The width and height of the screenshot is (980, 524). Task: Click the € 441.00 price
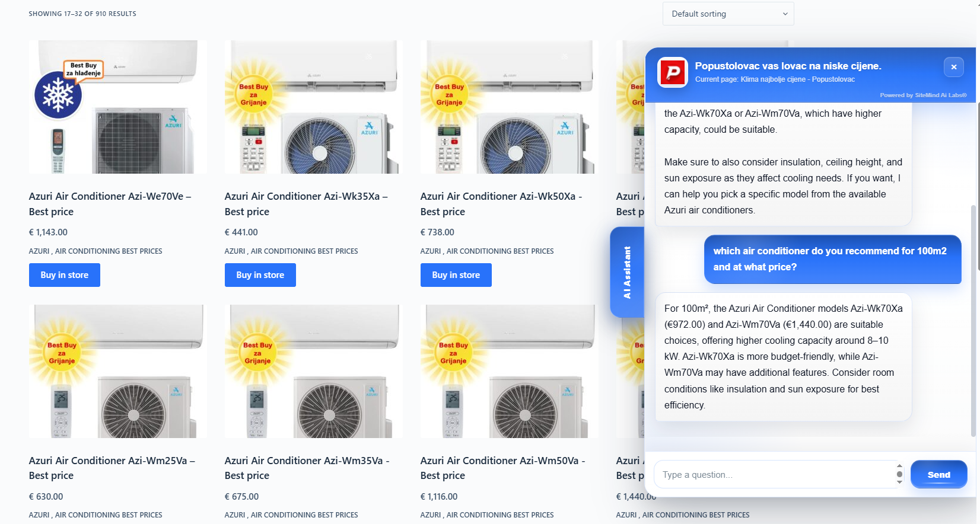tap(241, 232)
